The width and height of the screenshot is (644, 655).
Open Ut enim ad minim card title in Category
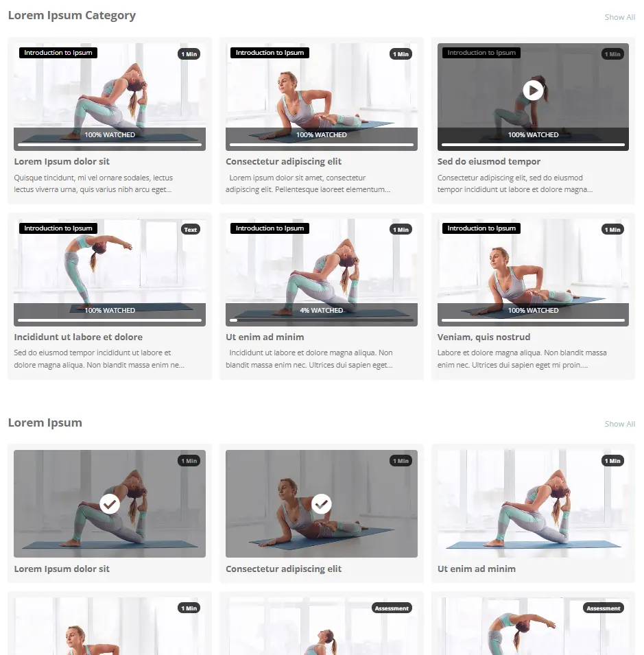point(265,337)
